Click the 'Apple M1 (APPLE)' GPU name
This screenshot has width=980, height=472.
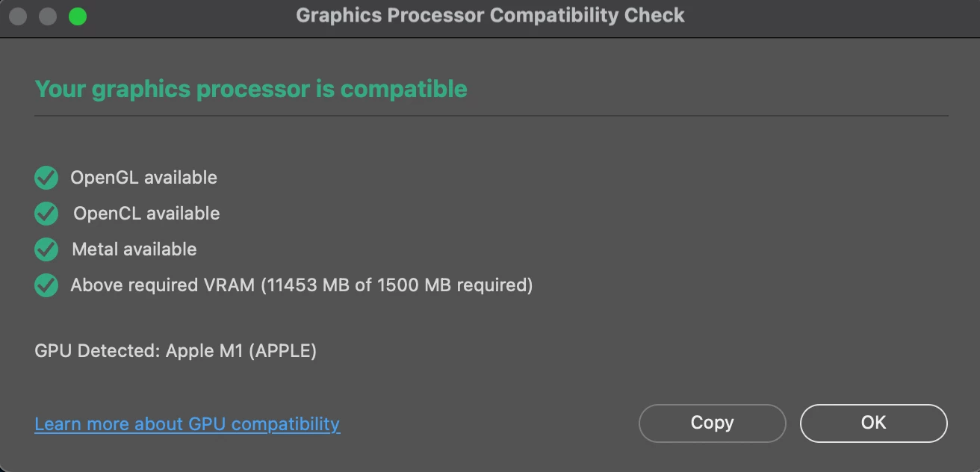pyautogui.click(x=241, y=351)
